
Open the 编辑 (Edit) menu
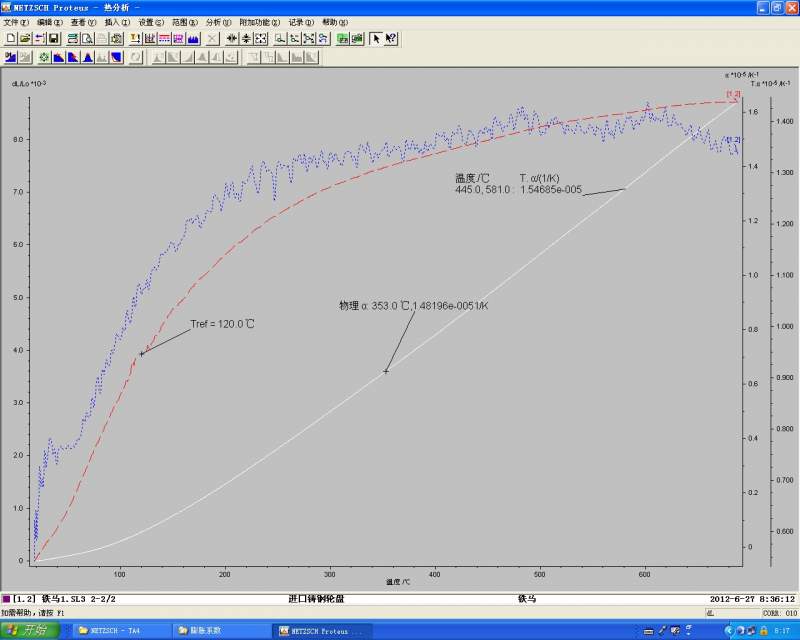49,22
